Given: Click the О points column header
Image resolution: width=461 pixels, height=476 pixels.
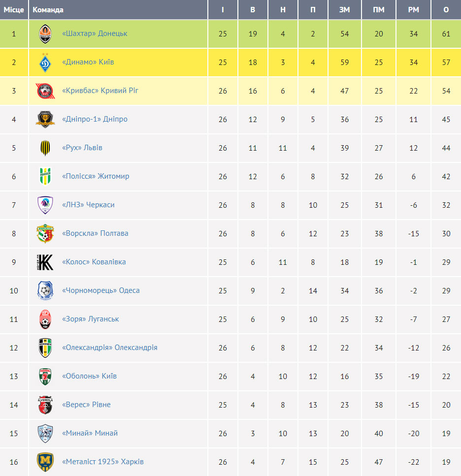Looking at the screenshot, I should [446, 10].
